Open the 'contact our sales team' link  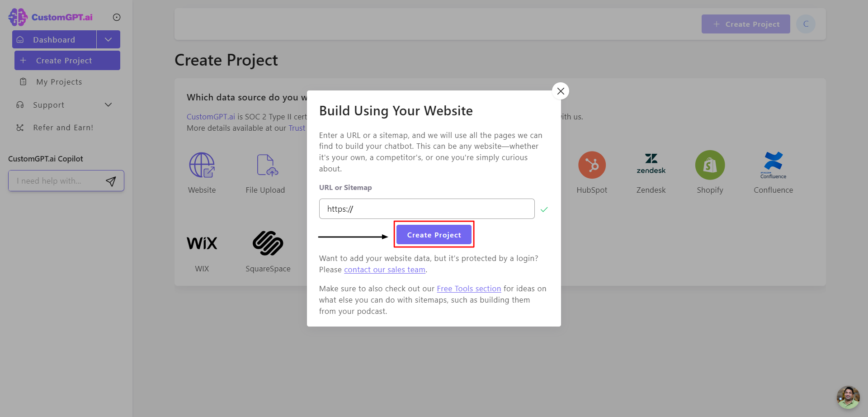click(385, 270)
